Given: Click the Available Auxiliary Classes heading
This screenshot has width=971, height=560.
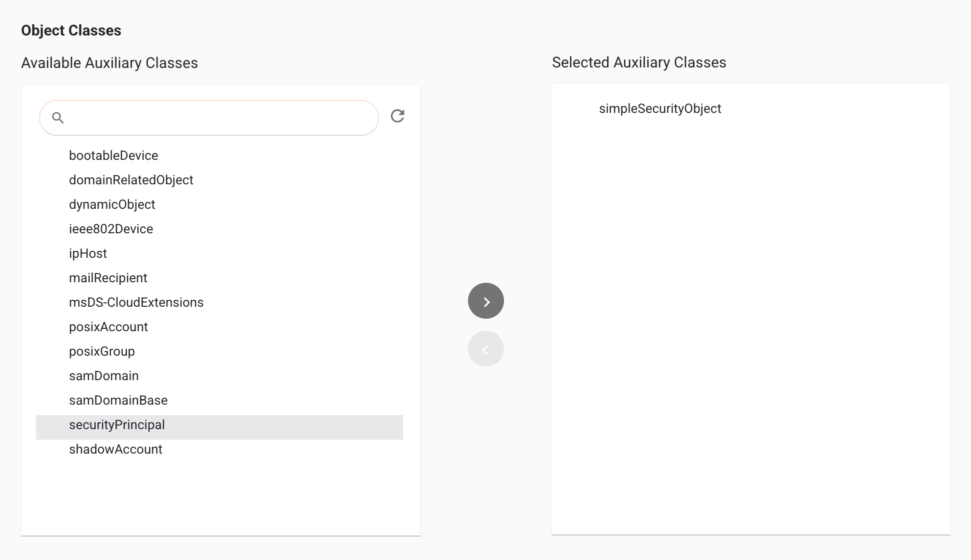Looking at the screenshot, I should point(109,63).
